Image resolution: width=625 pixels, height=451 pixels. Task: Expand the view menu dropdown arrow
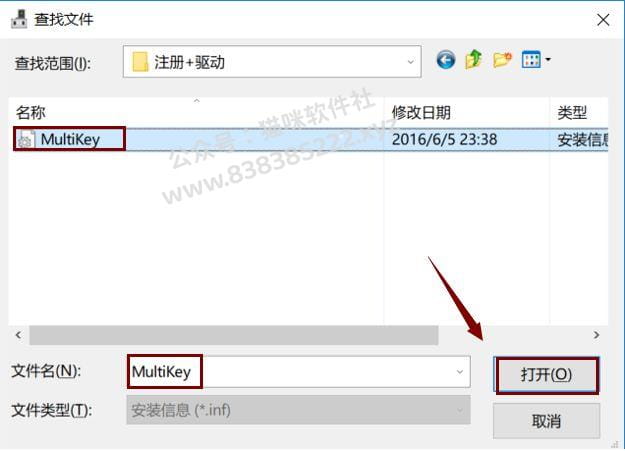point(548,60)
